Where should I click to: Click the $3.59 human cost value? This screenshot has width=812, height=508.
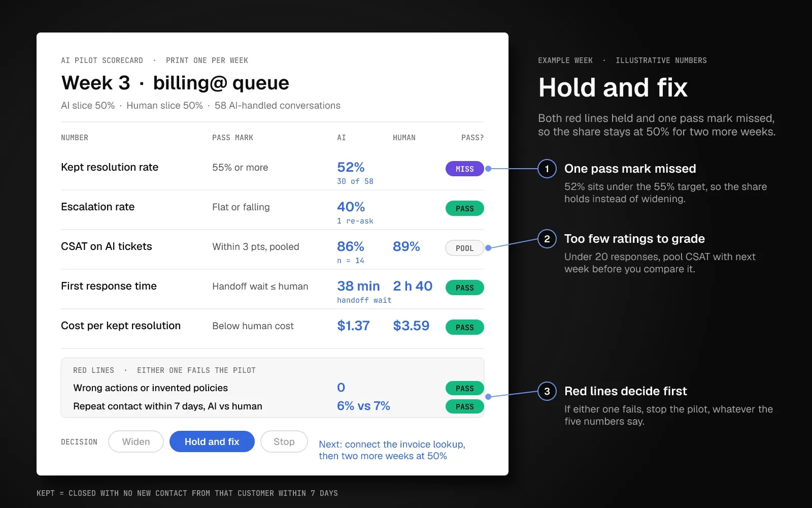coord(411,326)
